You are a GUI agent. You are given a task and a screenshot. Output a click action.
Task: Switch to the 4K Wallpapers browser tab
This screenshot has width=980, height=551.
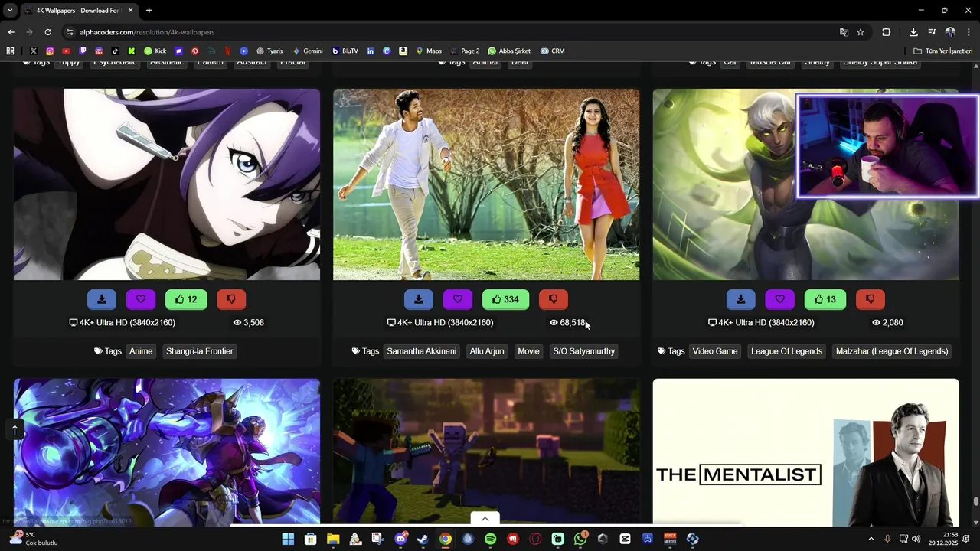point(77,11)
